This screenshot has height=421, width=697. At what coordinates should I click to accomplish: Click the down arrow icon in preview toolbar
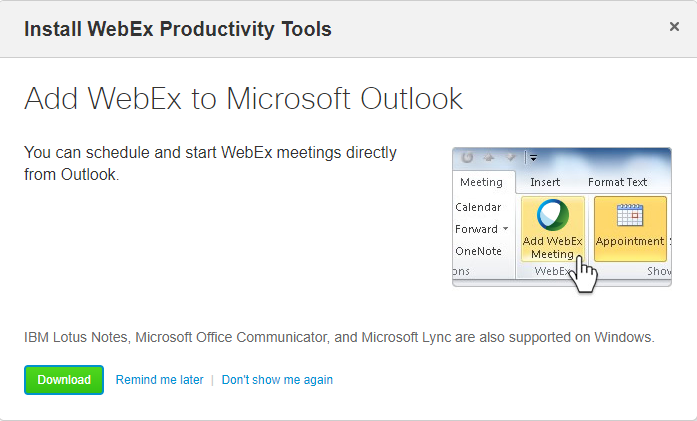coord(511,157)
